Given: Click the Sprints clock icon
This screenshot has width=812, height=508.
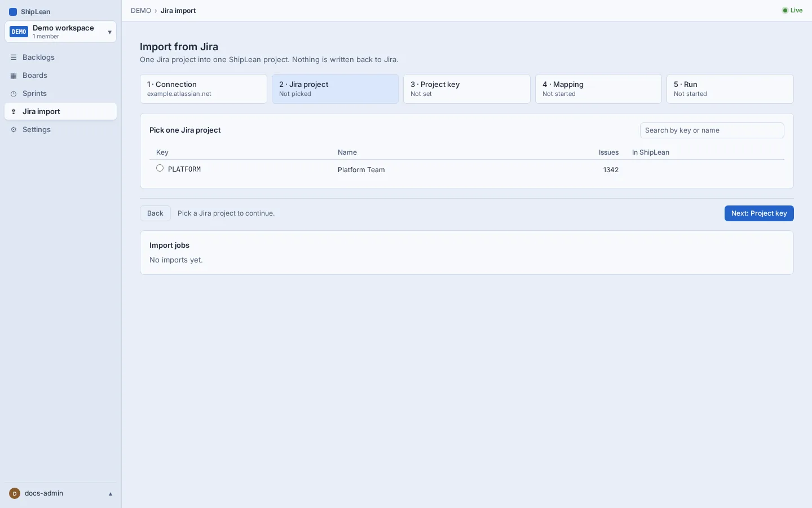Looking at the screenshot, I should tap(14, 94).
